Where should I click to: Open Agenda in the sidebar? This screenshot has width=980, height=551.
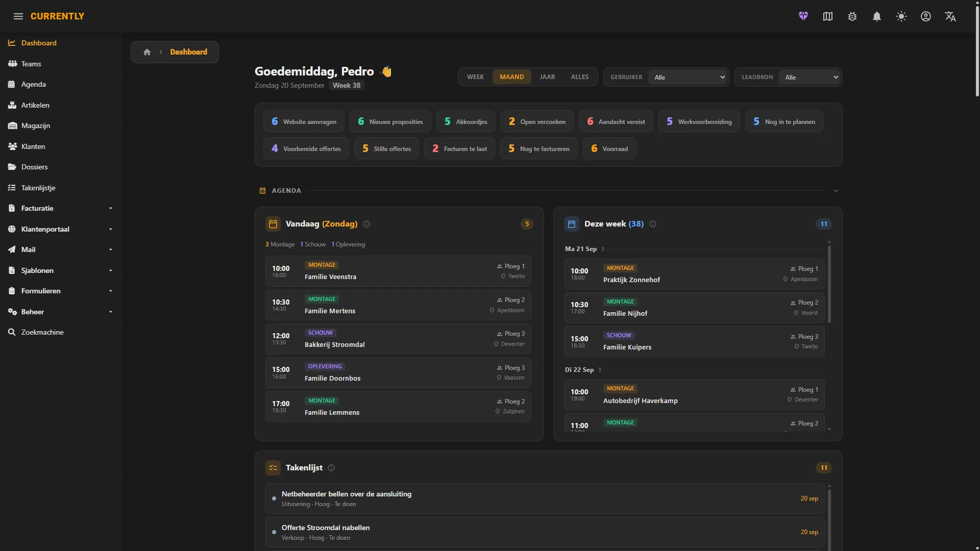click(61, 84)
